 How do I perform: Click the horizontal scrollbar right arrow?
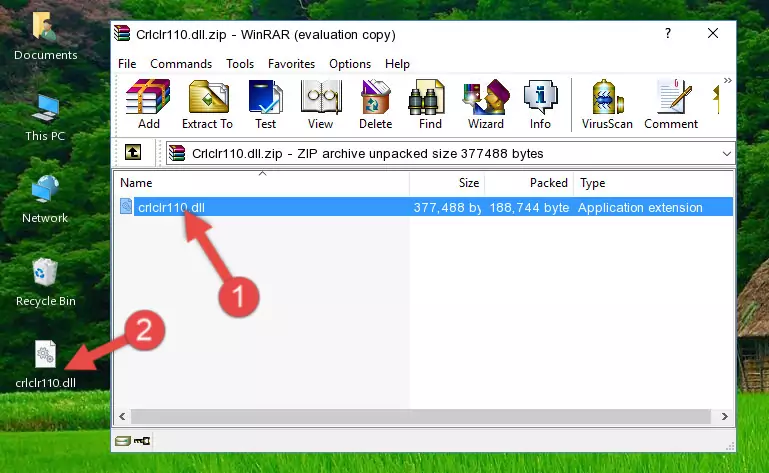tap(724, 417)
